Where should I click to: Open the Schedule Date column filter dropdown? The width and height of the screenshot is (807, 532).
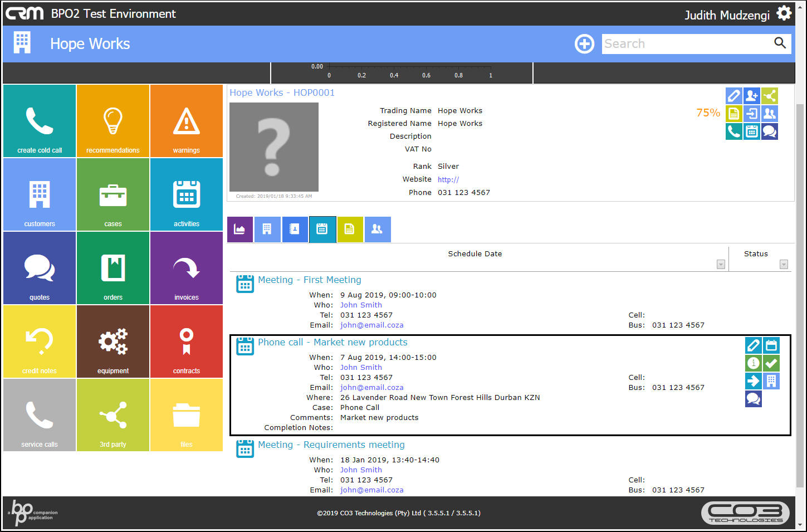click(721, 265)
